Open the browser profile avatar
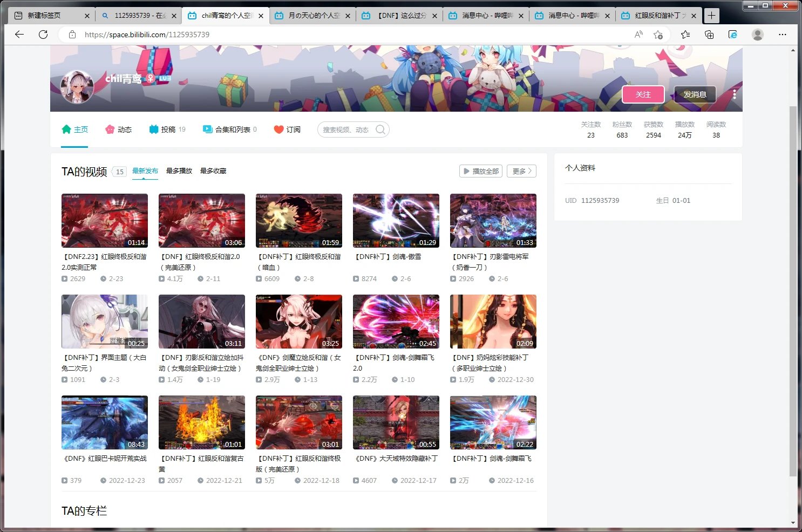Screen dimensions: 802x532 (x=758, y=35)
